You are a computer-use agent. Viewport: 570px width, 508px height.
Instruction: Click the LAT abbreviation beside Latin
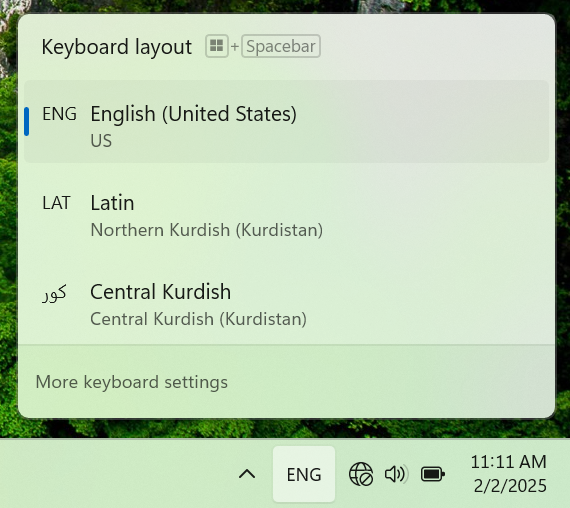(x=56, y=203)
